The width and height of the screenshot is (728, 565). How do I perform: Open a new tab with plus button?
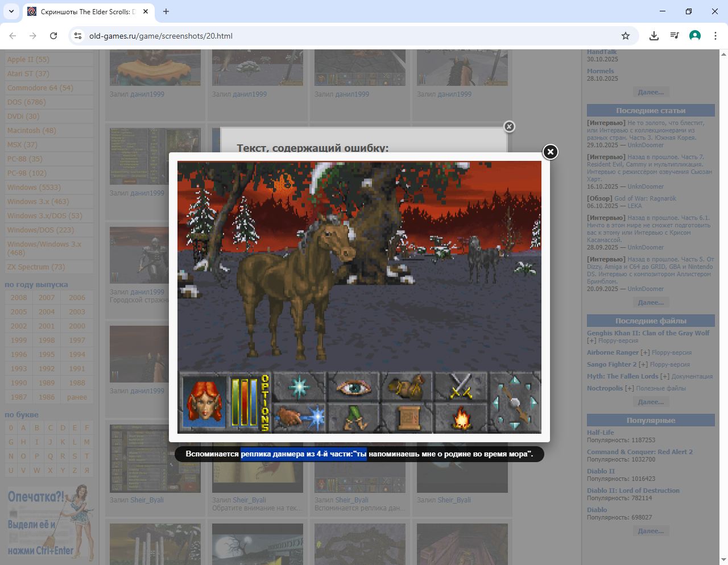point(166,11)
